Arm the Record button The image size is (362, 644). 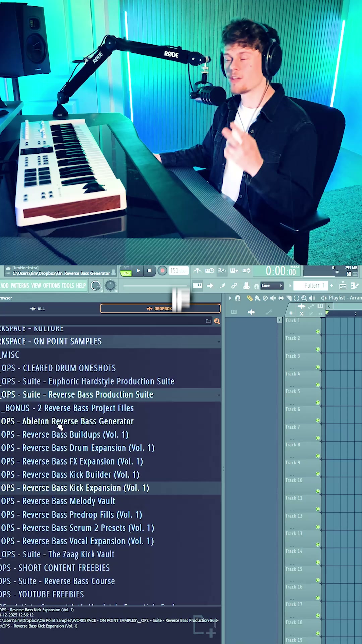point(162,271)
